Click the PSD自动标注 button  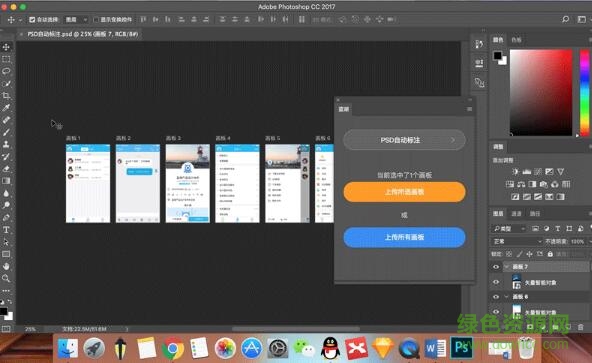(404, 140)
